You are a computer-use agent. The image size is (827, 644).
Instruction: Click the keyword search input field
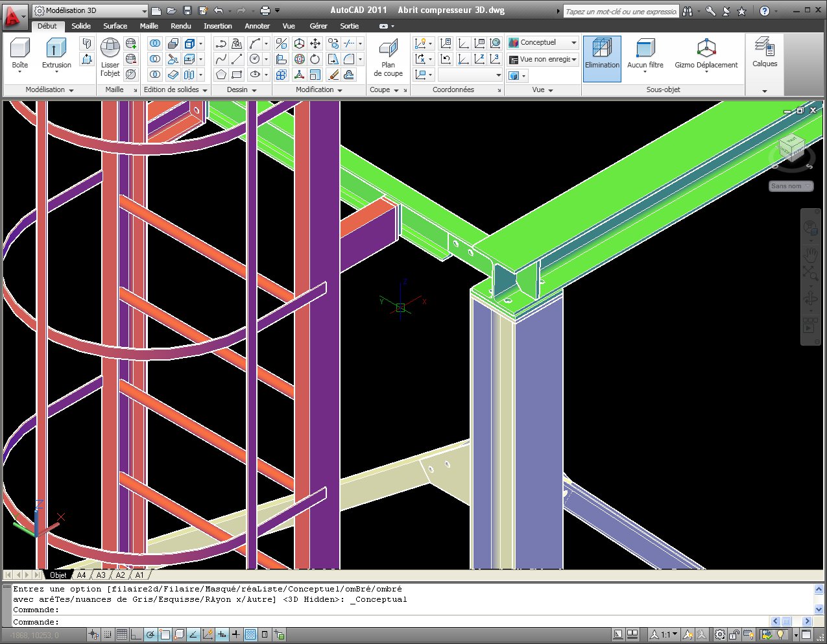(x=620, y=11)
